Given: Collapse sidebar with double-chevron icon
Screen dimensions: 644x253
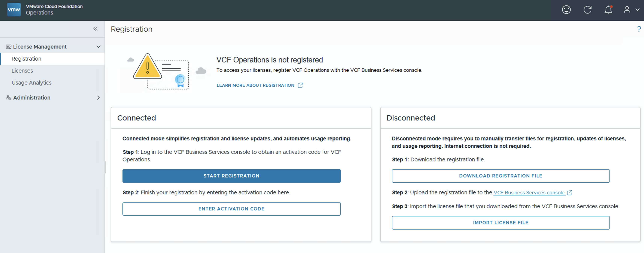Looking at the screenshot, I should pos(95,29).
